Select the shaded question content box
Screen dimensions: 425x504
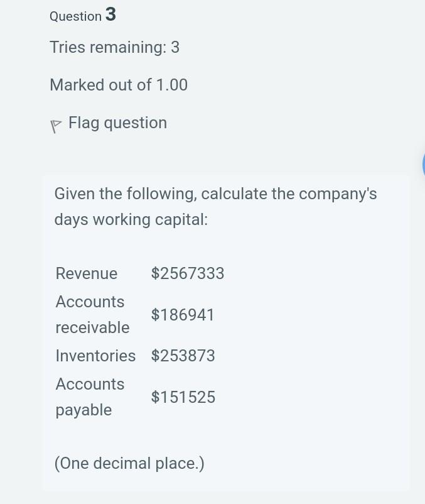[226, 333]
